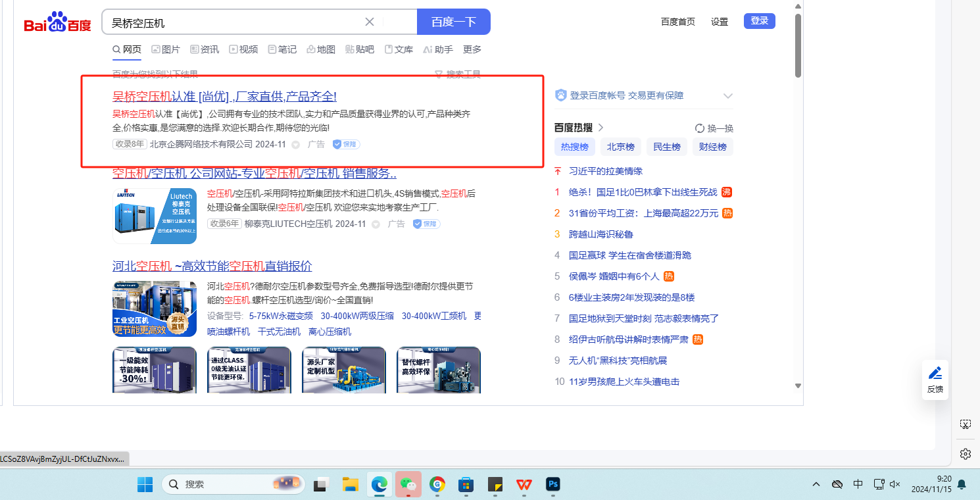Open network status in the system tray
The width and height of the screenshot is (980, 500).
(x=878, y=484)
